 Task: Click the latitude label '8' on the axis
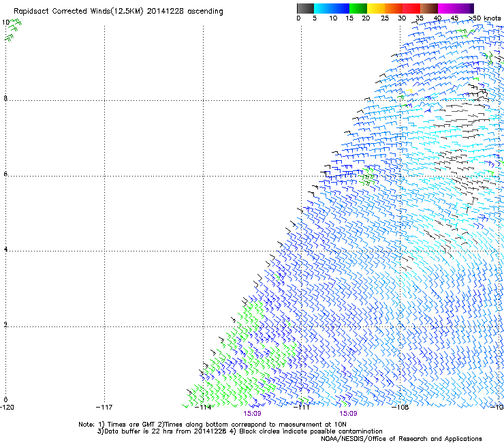point(5,98)
